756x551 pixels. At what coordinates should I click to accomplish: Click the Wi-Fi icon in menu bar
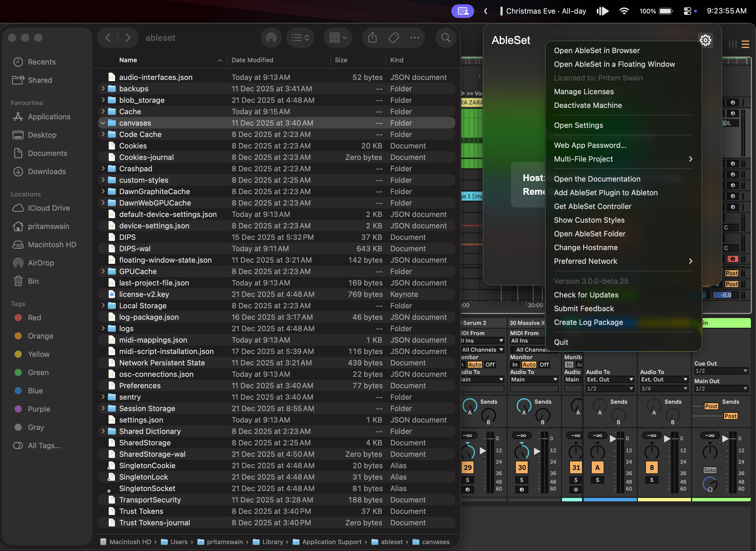624,11
